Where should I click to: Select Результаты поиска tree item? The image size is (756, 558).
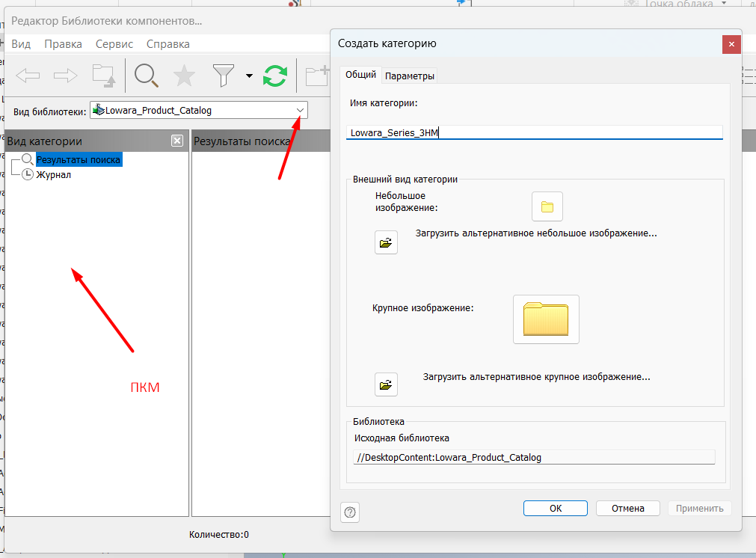pos(78,159)
